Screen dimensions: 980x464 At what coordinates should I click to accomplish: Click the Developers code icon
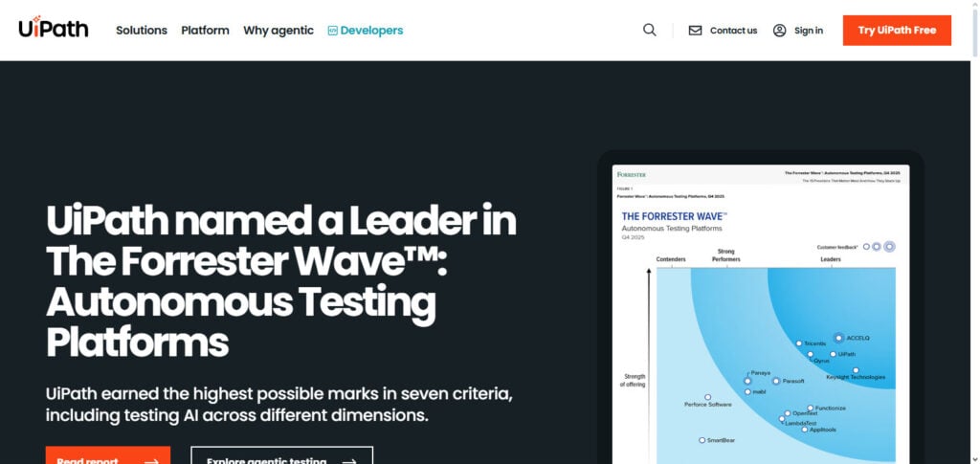pos(332,30)
